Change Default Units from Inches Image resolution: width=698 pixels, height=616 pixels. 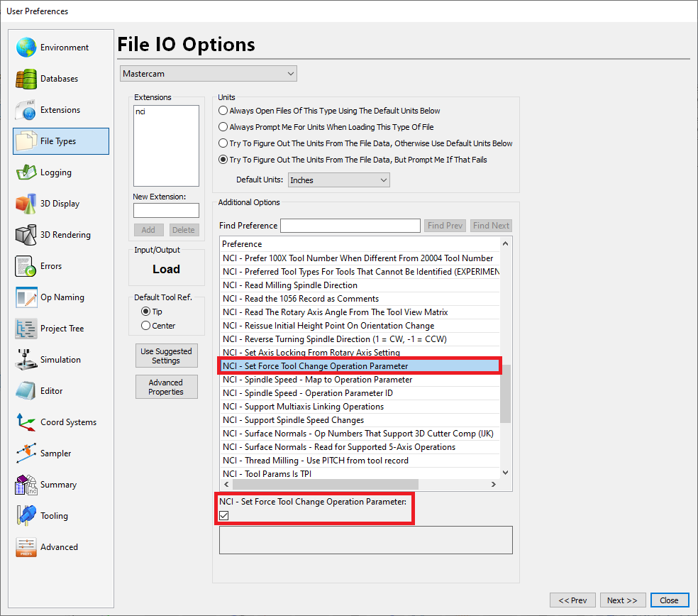point(338,180)
